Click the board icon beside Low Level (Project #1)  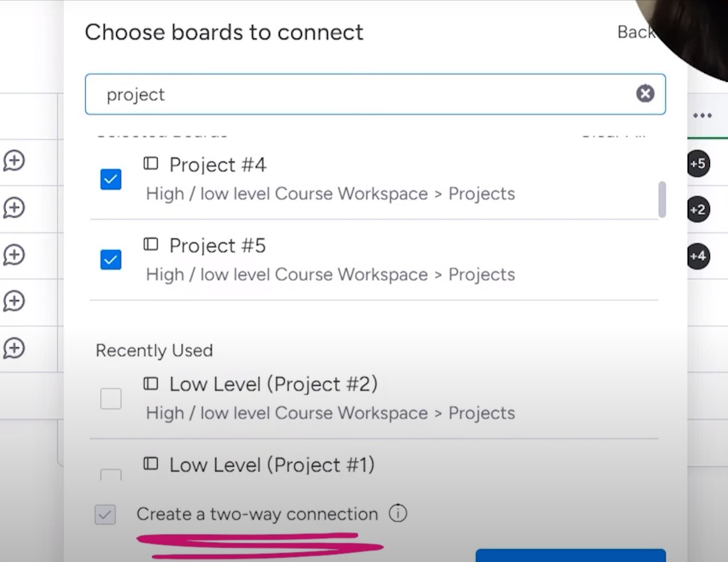click(x=151, y=464)
